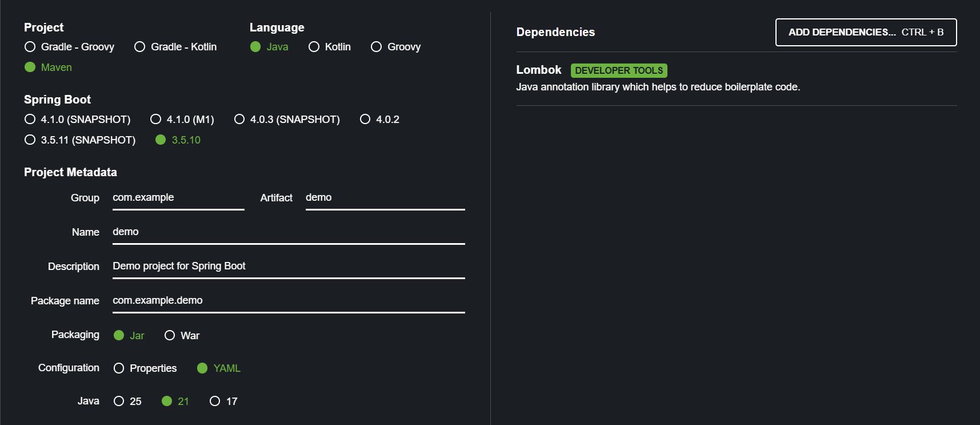Click the Developer Tools tag
The width and height of the screenshot is (980, 425).
pyautogui.click(x=619, y=70)
